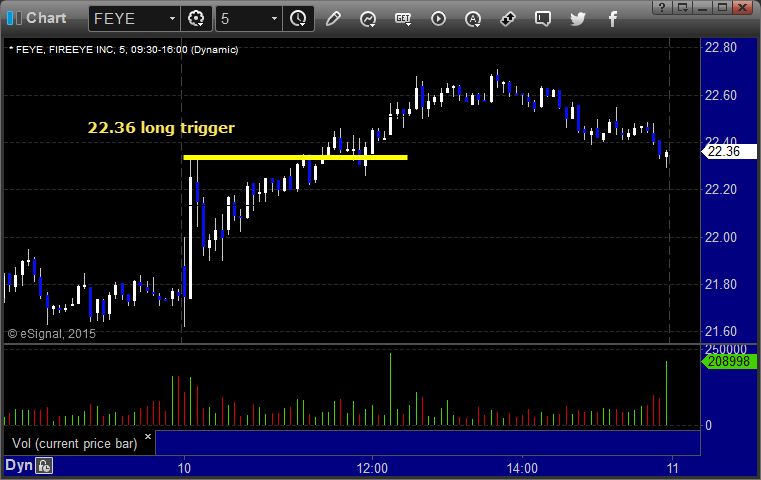Click the diamond trade arrows icon
The image size is (761, 480).
(508, 19)
